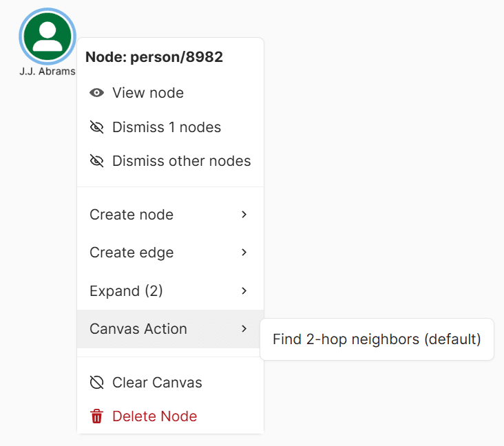
Task: Expand the Expand (2) submenu chevron
Action: coord(244,291)
